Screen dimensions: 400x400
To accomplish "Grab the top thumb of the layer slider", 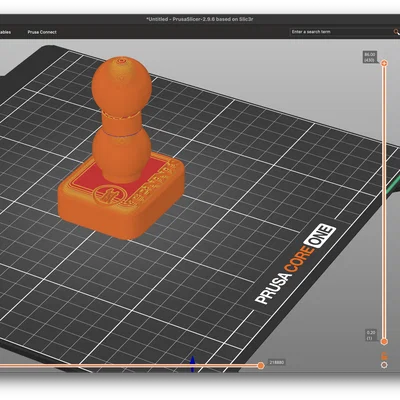I will click(x=384, y=63).
